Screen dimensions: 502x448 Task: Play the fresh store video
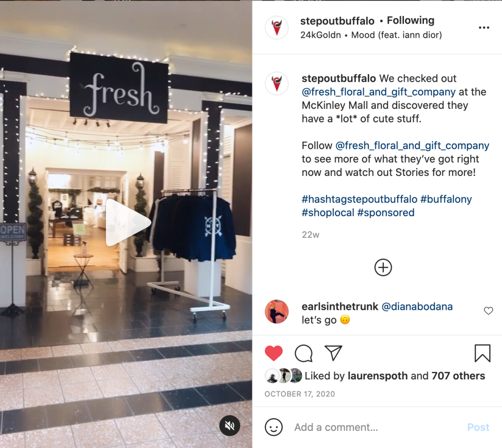click(128, 223)
